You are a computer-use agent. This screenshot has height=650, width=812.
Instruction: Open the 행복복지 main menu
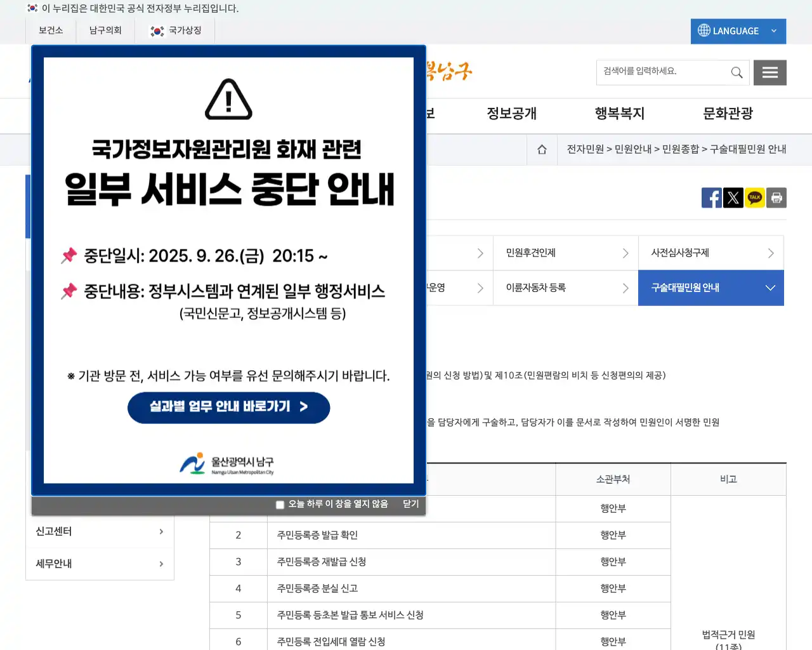[x=620, y=114]
